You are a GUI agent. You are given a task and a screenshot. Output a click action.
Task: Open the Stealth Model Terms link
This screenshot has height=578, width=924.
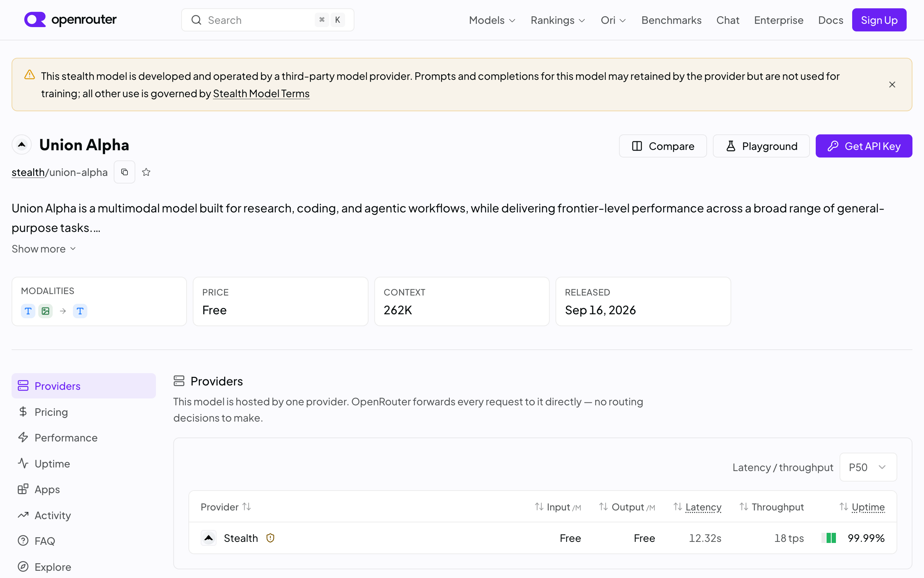pos(261,93)
